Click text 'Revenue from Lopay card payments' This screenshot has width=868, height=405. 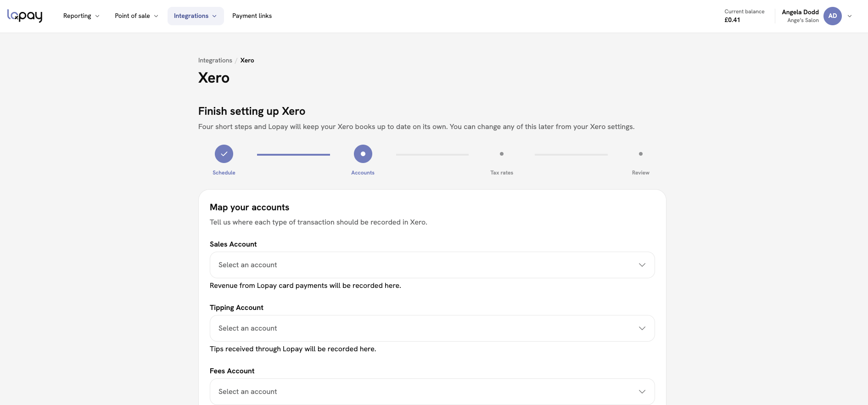coord(269,286)
